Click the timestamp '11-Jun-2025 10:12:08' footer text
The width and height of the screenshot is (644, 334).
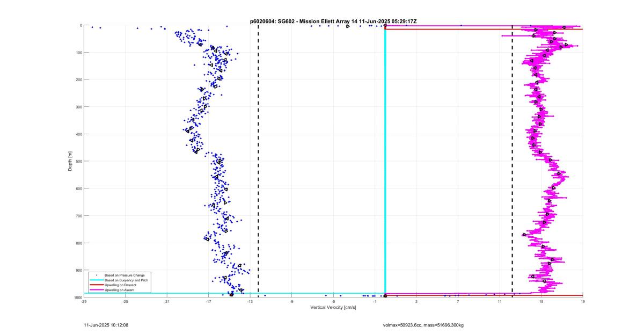coord(106,325)
